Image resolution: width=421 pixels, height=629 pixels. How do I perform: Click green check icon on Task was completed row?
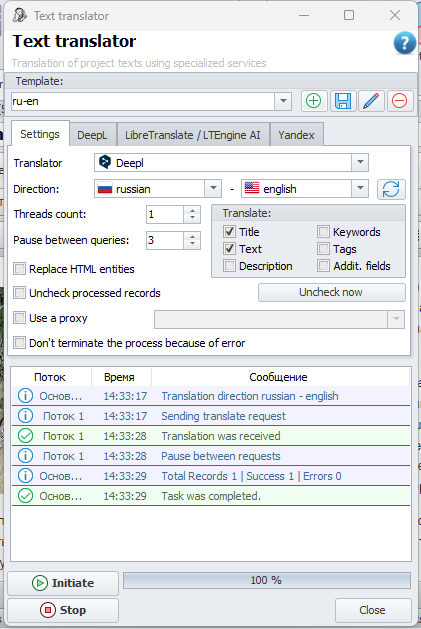[x=25, y=496]
